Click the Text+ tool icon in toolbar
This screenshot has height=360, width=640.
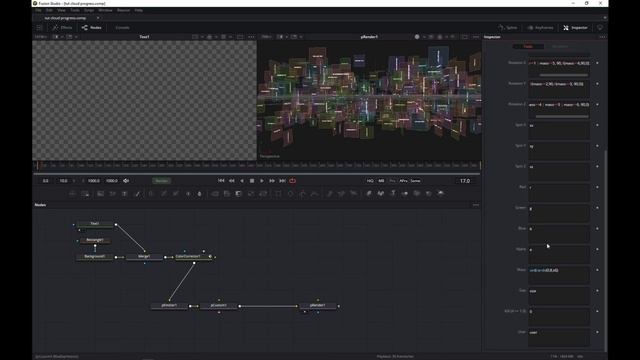[x=125, y=194]
